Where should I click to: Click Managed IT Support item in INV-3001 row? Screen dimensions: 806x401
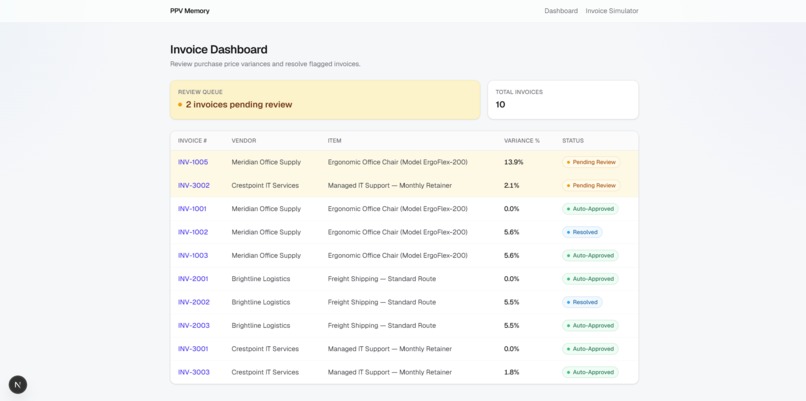[390, 349]
